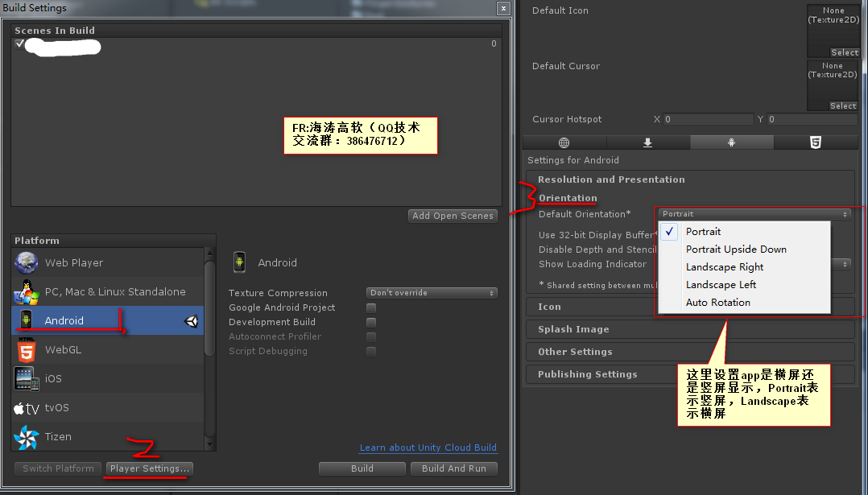
Task: Select PC, Mac & Linux Standalone row
Action: [x=108, y=291]
